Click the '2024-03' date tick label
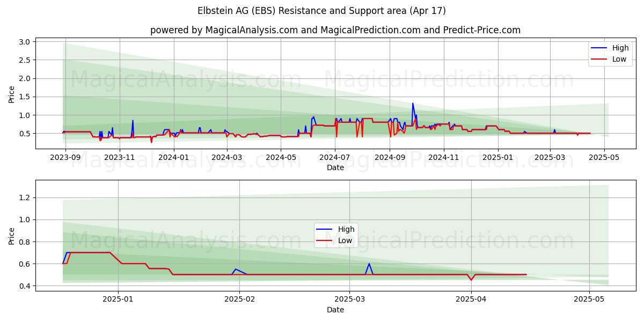Image resolution: width=644 pixels, height=322 pixels. point(227,157)
